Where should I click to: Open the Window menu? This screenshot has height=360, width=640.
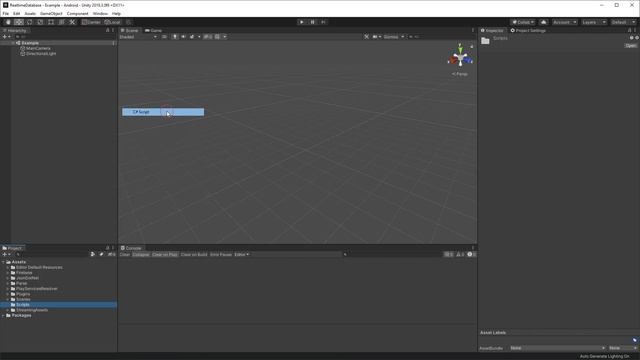click(x=100, y=13)
